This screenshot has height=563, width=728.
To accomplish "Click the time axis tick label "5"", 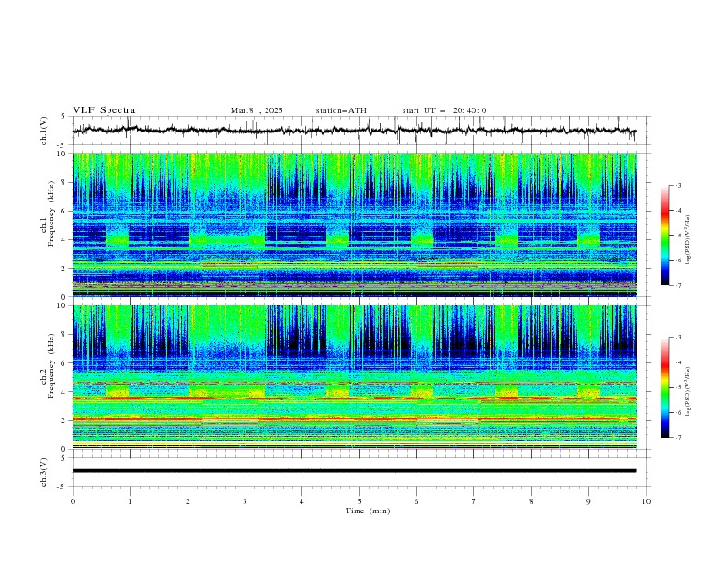I will tap(359, 501).
